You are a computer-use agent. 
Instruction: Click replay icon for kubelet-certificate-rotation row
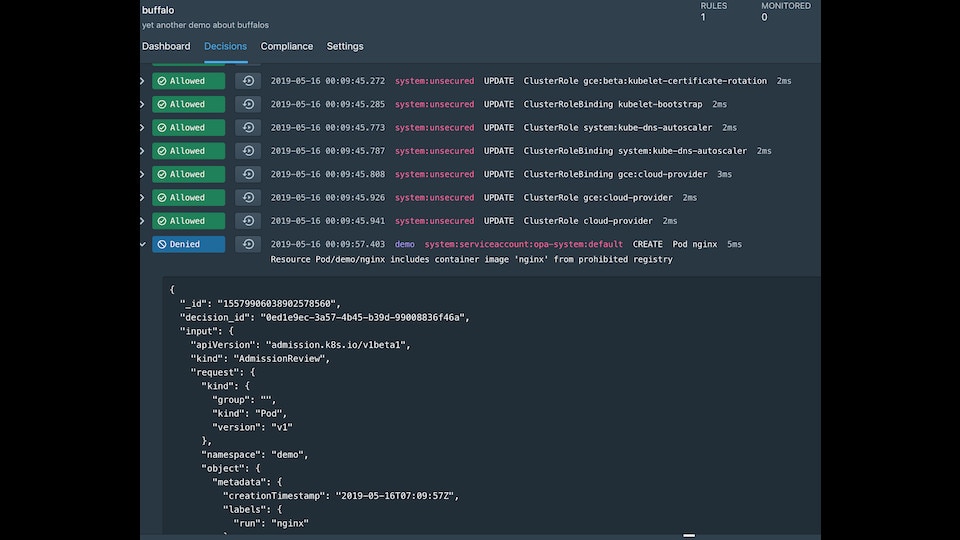(x=248, y=81)
